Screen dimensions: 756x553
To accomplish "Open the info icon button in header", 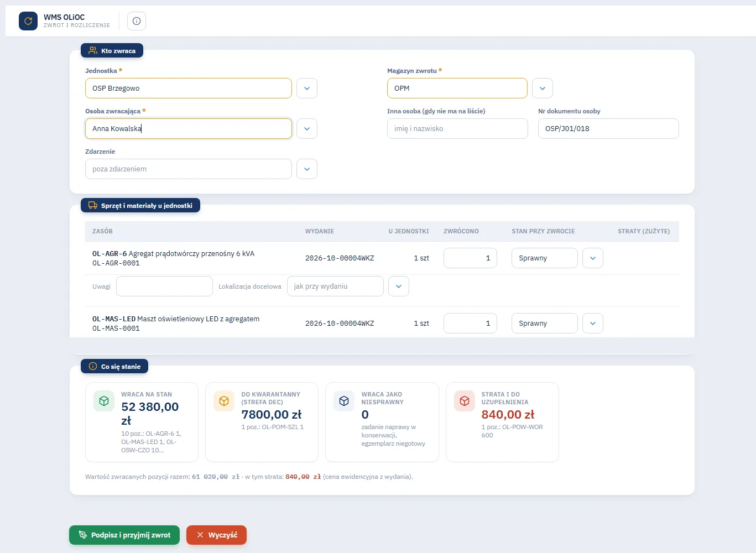I will (x=137, y=21).
